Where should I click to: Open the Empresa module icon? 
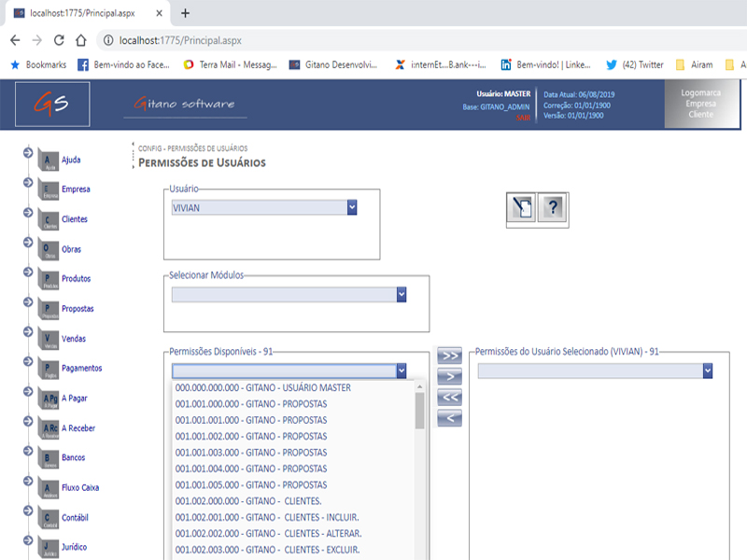pyautogui.click(x=49, y=190)
